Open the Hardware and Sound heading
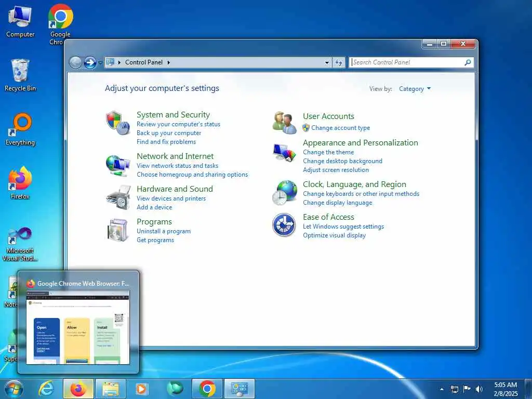The image size is (532, 399). tap(175, 189)
